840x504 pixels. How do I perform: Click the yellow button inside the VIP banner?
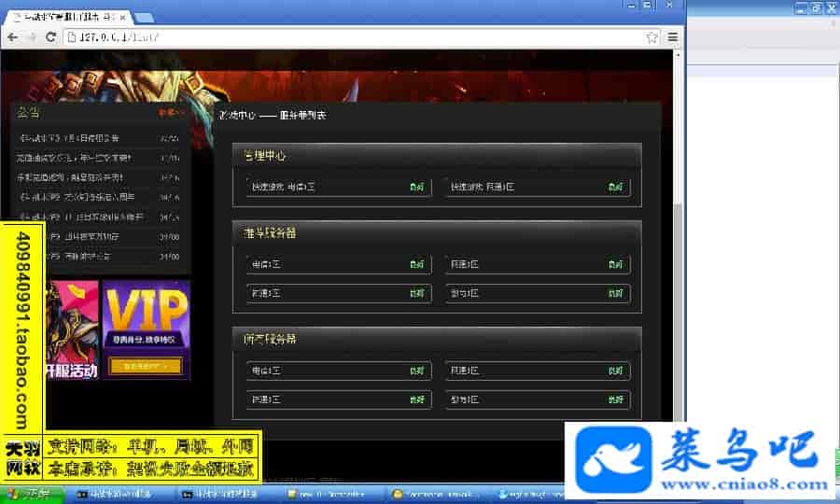[146, 367]
